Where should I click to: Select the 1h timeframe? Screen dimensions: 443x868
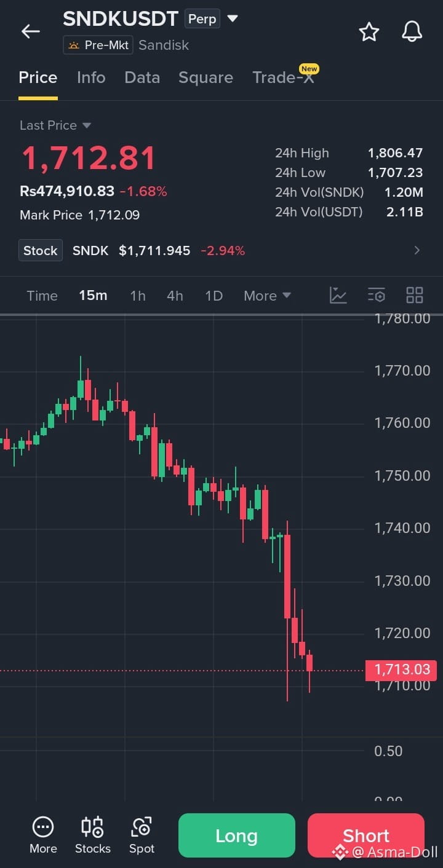coord(138,296)
